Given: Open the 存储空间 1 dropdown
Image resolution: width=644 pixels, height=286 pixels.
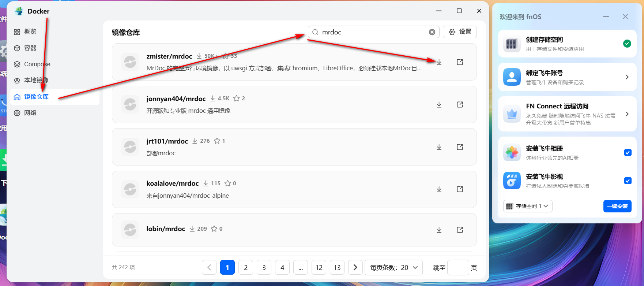Looking at the screenshot, I should 527,206.
